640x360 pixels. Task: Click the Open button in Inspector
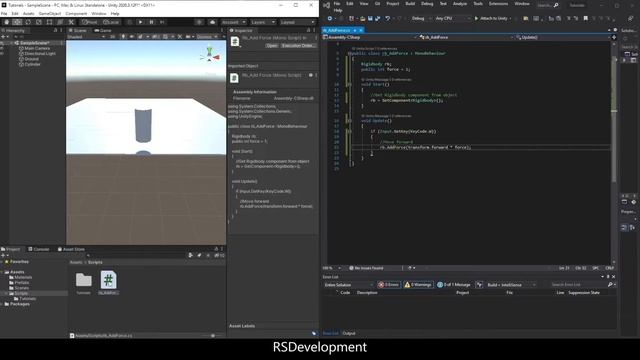tap(272, 46)
